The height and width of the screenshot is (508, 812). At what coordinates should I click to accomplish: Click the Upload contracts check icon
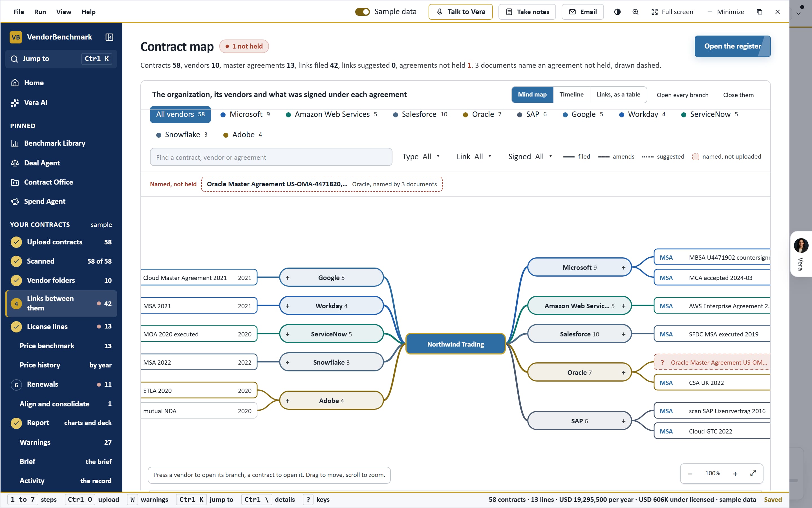click(16, 242)
